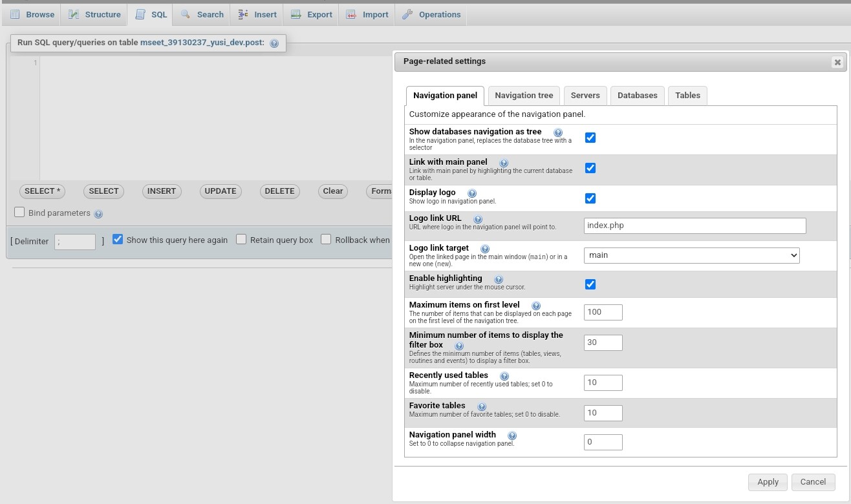
Task: Open help for Show databases navigation as tree
Action: 558,132
